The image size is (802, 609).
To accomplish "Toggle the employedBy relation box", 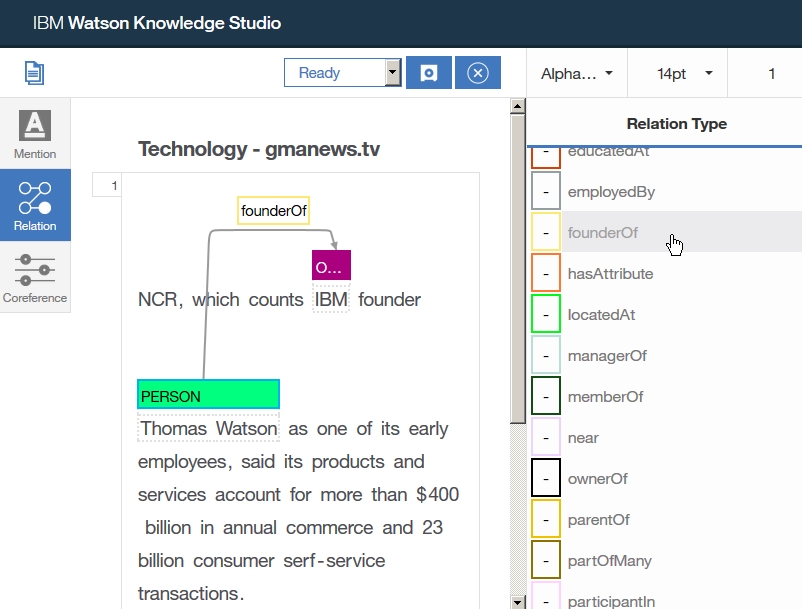I will tap(546, 191).
